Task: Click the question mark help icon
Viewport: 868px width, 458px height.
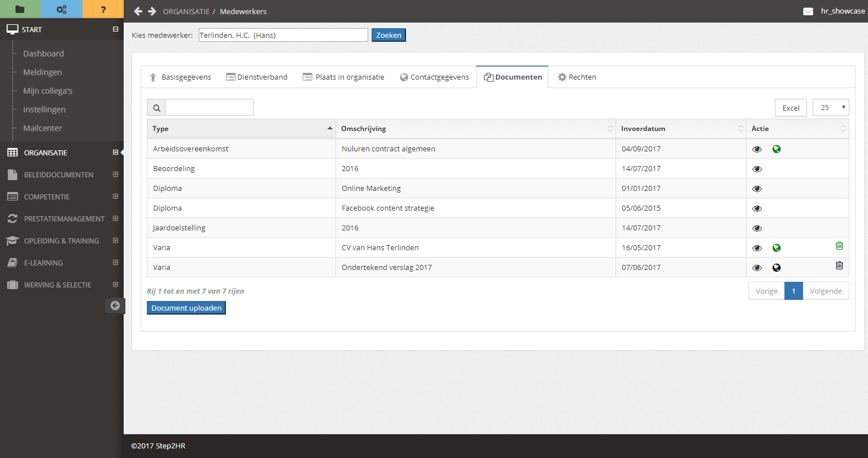Action: tap(103, 9)
